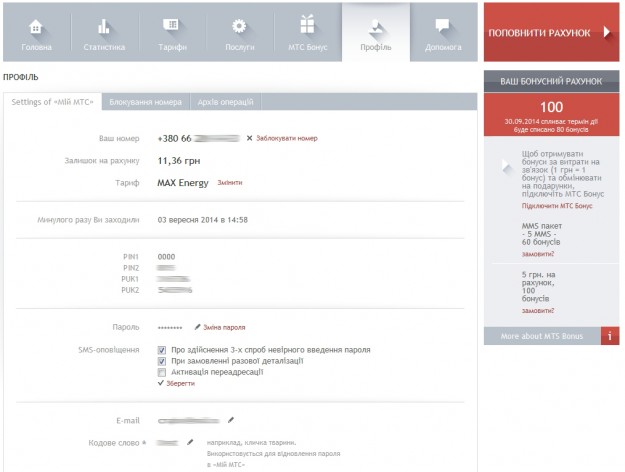Click pencil icon beside Кодове слово
The image size is (625, 472).
pyautogui.click(x=190, y=441)
